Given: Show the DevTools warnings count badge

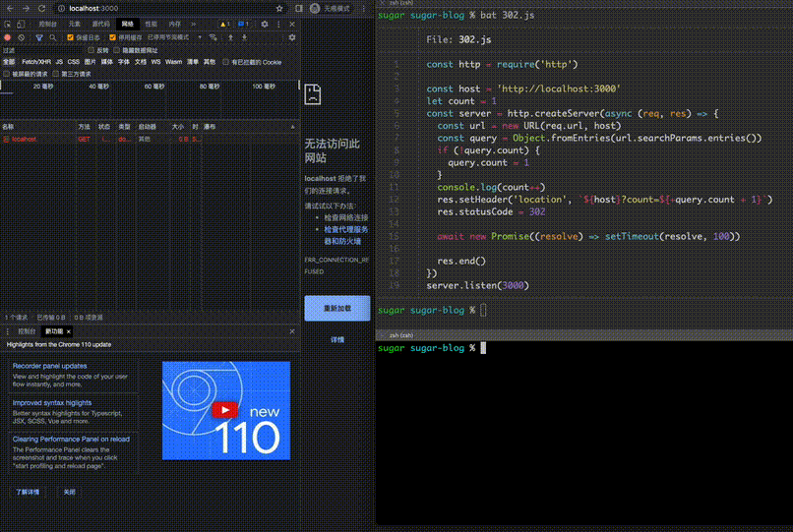Looking at the screenshot, I should (x=225, y=24).
